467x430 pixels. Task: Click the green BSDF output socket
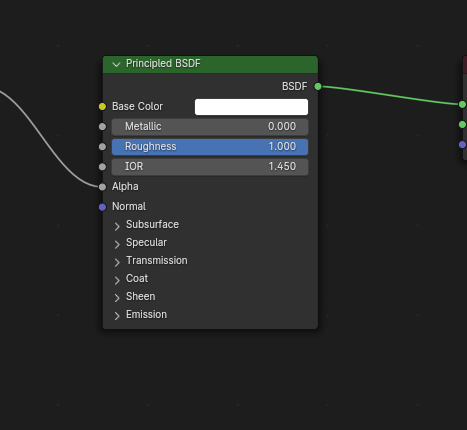318,87
